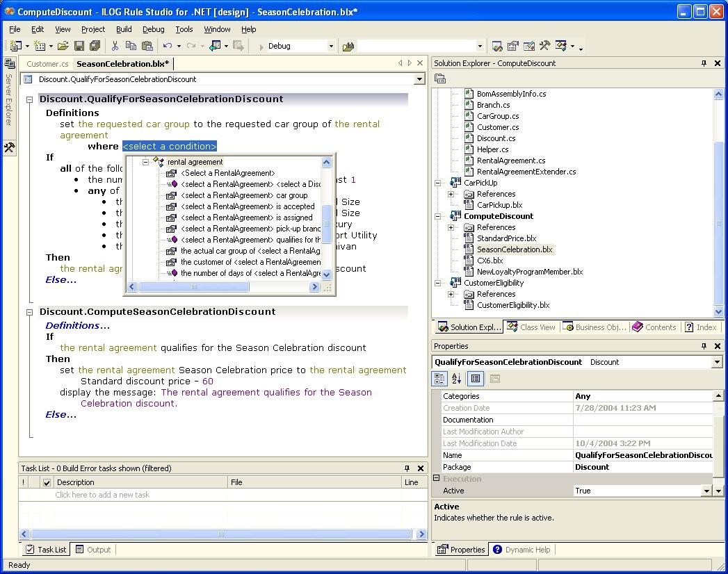
Task: Click the Properties Window toolbar icon
Action: point(512,46)
